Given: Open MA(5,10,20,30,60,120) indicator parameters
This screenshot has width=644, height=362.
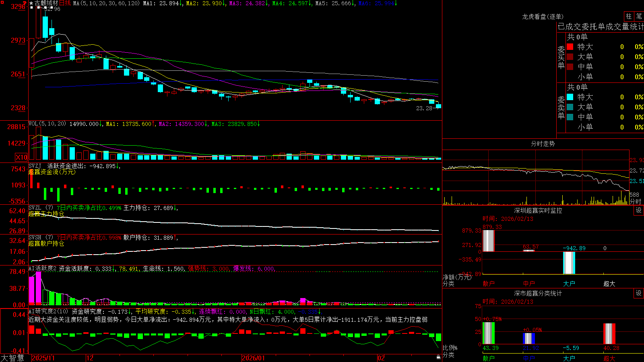Looking at the screenshot, I should click(x=107, y=3).
